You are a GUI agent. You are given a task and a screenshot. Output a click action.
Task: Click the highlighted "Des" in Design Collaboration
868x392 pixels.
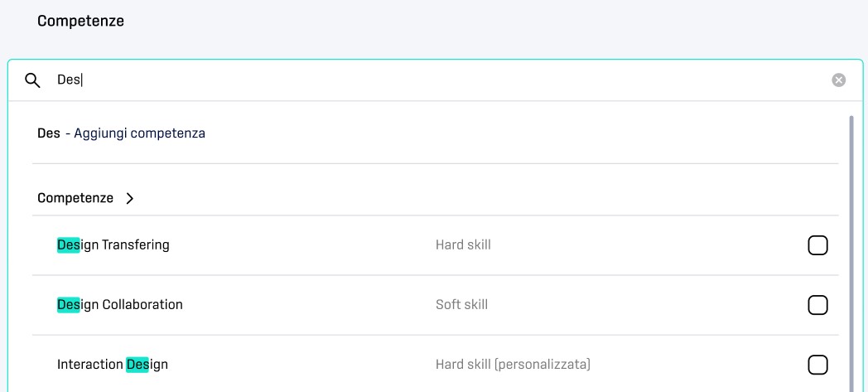tap(69, 304)
